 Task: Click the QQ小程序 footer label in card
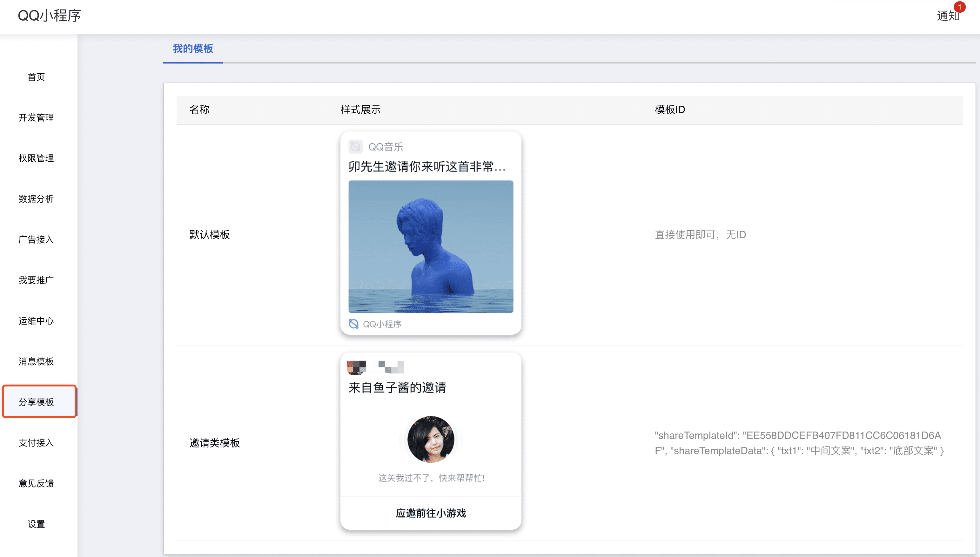[382, 324]
